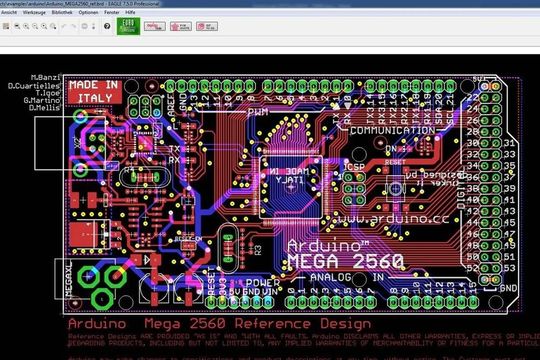Open the Ansicht menu
The width and height of the screenshot is (540, 360).
(x=9, y=12)
